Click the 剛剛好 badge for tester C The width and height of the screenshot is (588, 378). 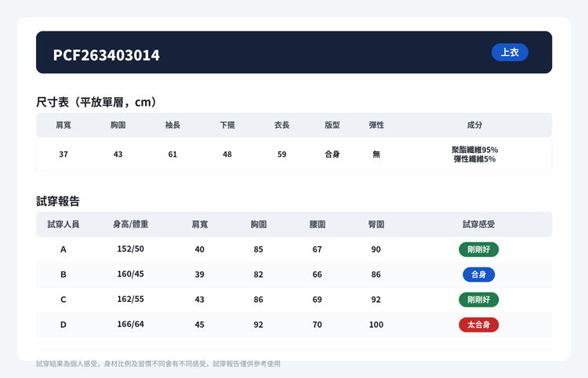click(x=478, y=300)
